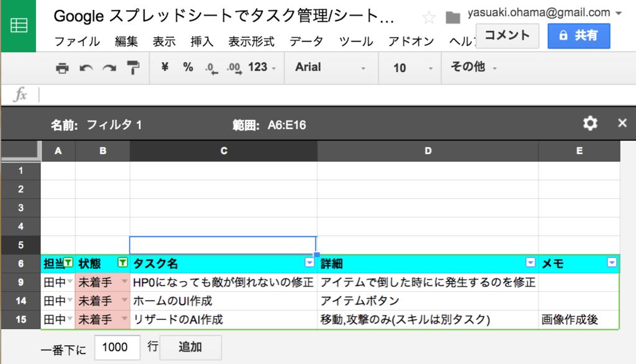Edit filter range A6:E16
Image resolution: width=636 pixels, height=364 pixels.
coord(287,125)
